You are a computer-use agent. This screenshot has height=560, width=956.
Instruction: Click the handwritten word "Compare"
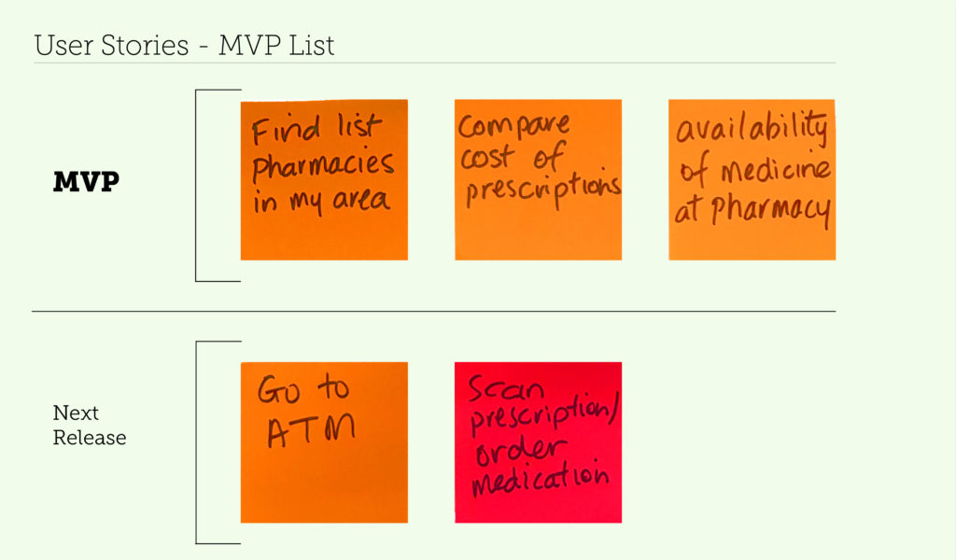[x=513, y=127]
